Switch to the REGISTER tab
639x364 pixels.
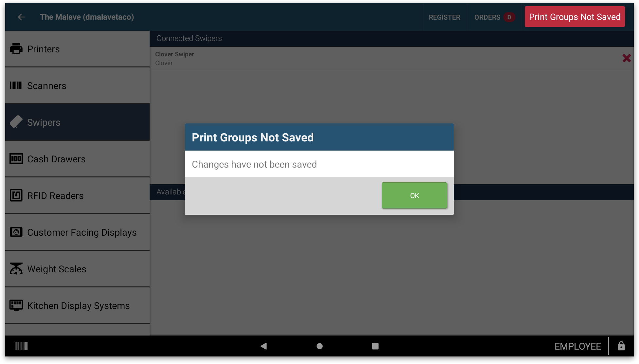444,17
